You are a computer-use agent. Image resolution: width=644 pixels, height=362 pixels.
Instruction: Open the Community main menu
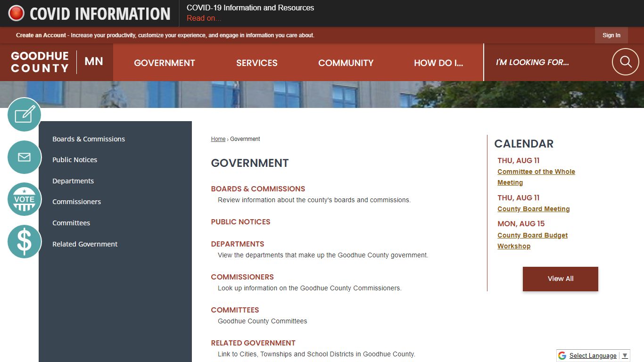point(346,63)
